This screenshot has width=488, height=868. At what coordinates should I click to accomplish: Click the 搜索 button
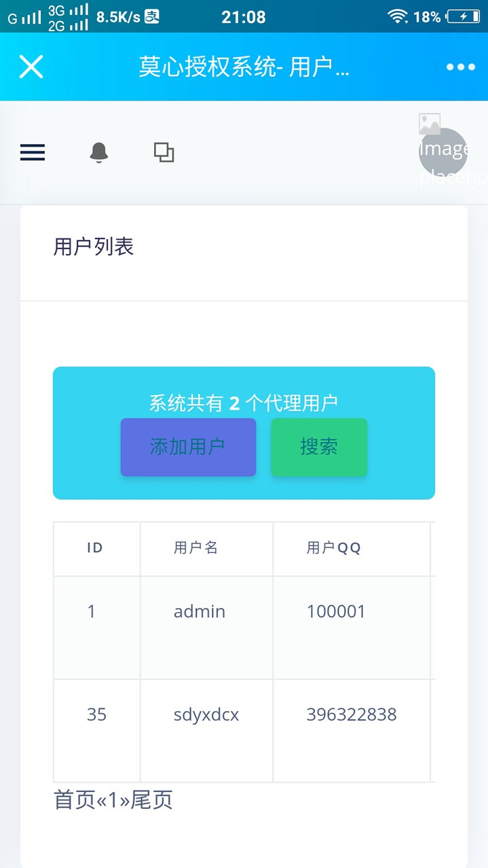(x=319, y=447)
